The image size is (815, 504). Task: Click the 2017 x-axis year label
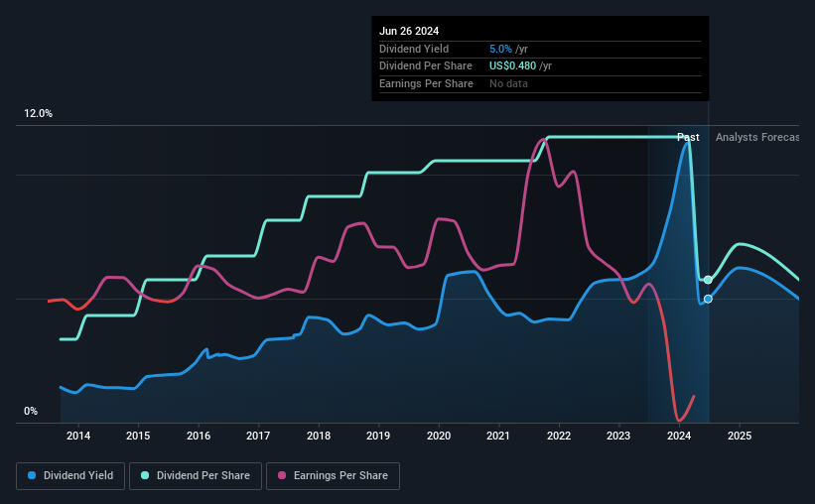[x=258, y=436]
